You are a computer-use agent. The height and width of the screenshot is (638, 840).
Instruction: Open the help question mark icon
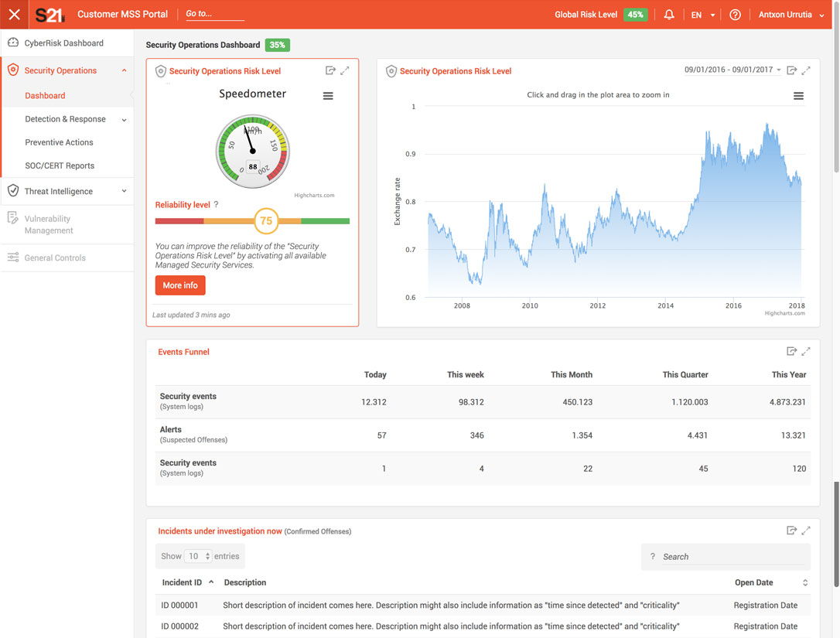735,15
